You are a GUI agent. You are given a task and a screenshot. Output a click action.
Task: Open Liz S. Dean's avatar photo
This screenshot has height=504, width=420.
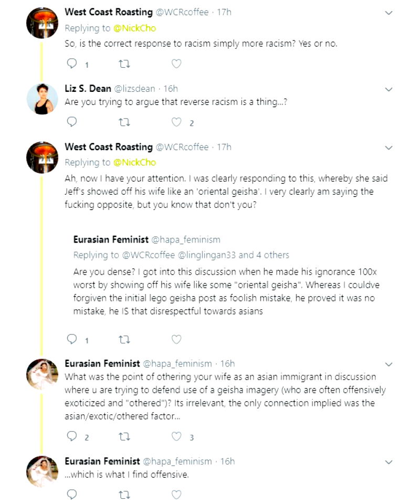[42, 99]
